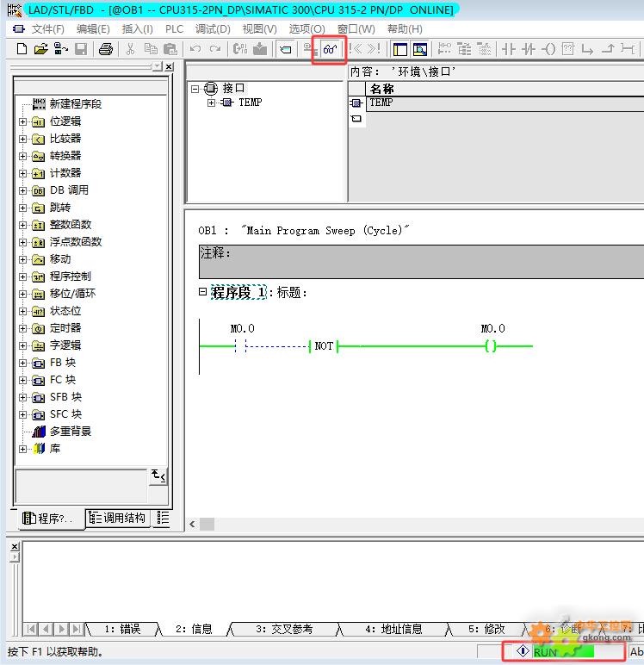Screen dimensions: 644x665
Task: Click the Print icon
Action: point(106,49)
